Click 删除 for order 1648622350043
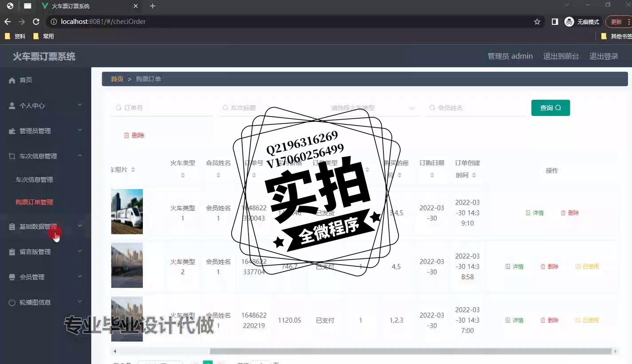 (x=569, y=213)
